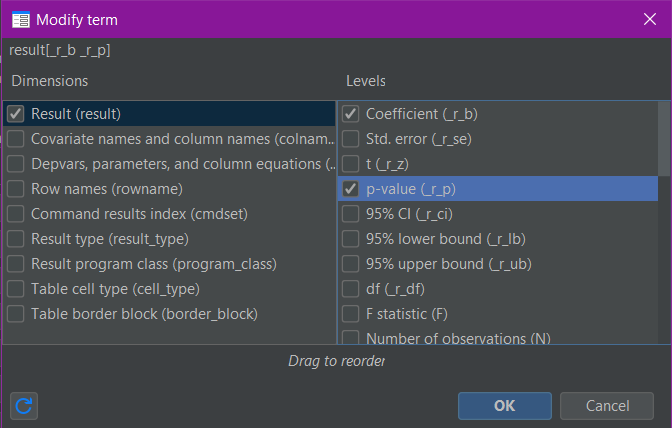Uncheck the Result (result) dimension checkbox
The image size is (672, 428).
click(x=16, y=114)
